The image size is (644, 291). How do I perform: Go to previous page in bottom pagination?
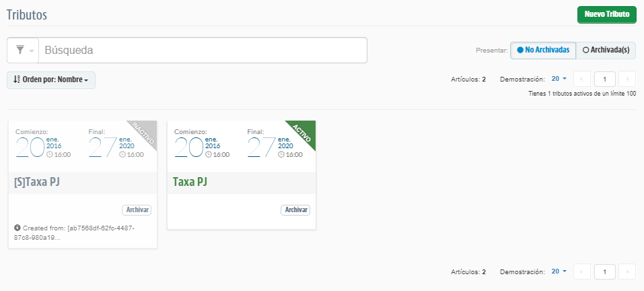pyautogui.click(x=582, y=271)
